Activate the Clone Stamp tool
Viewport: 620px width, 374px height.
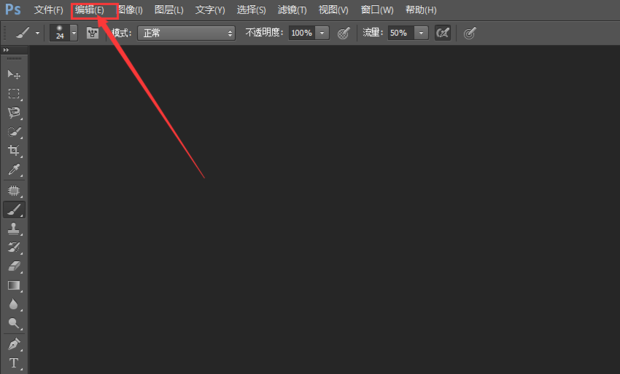click(14, 229)
